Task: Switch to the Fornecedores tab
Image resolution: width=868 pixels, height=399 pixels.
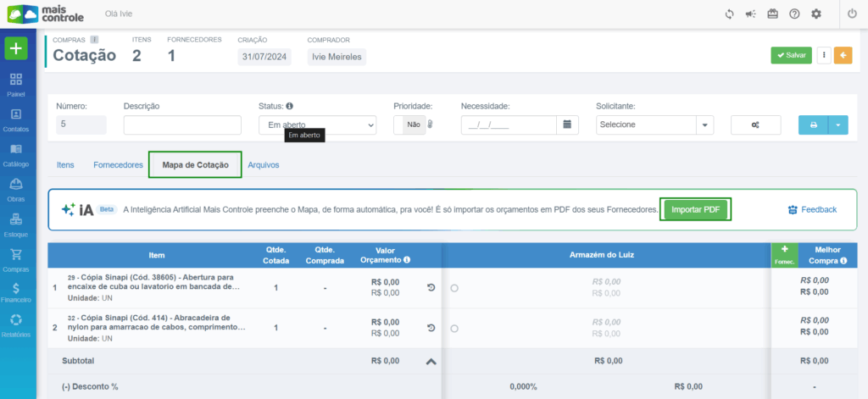Action: pos(118,165)
